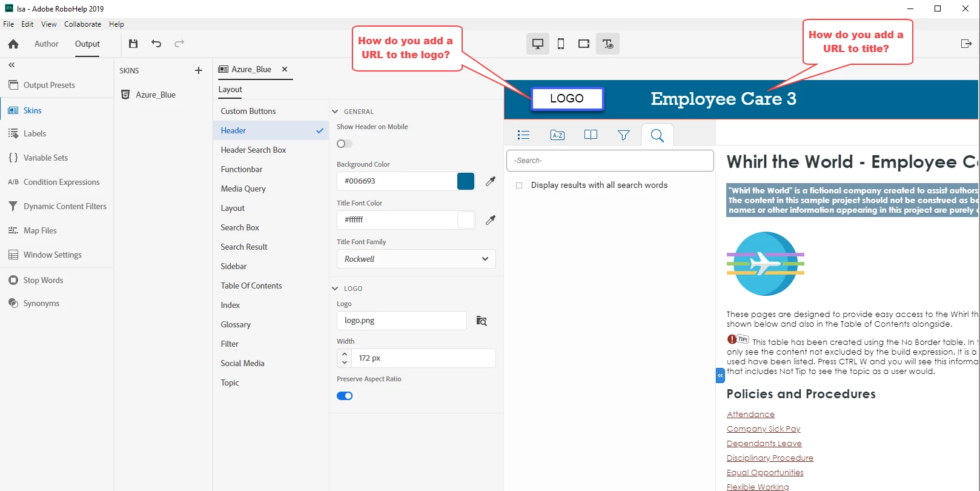Open the Edit menu
Screen dimensions: 980x491
(x=27, y=24)
